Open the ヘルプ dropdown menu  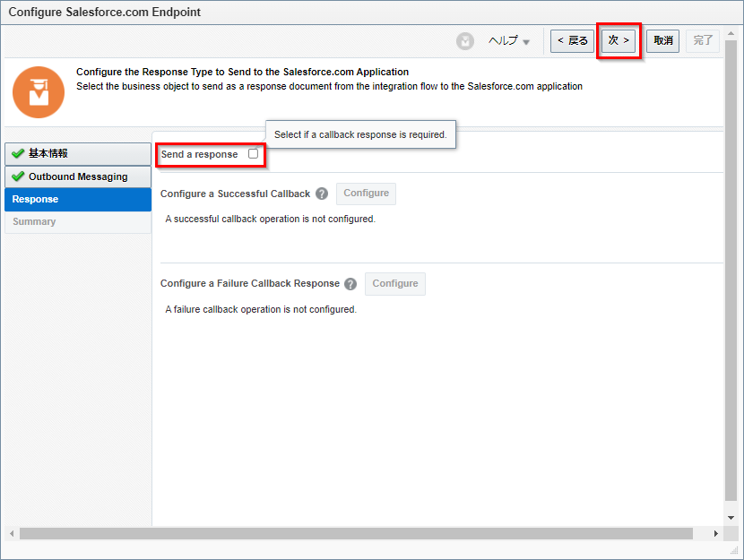pos(508,41)
